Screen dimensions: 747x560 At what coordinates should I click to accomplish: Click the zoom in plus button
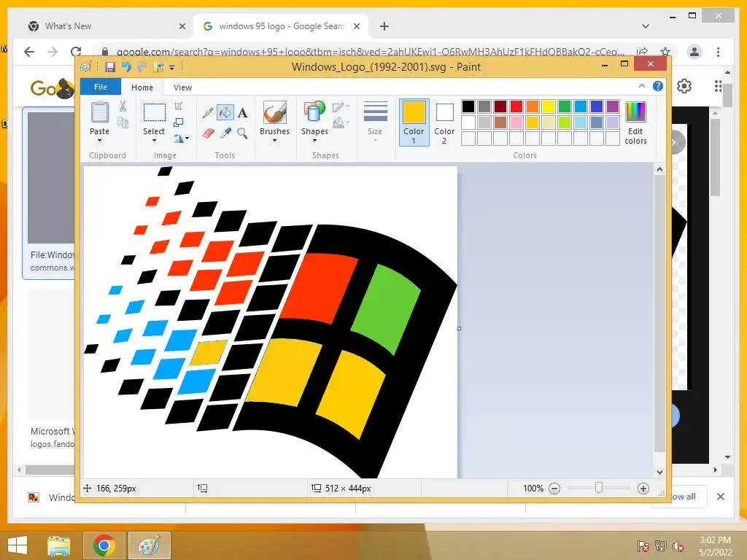(643, 488)
